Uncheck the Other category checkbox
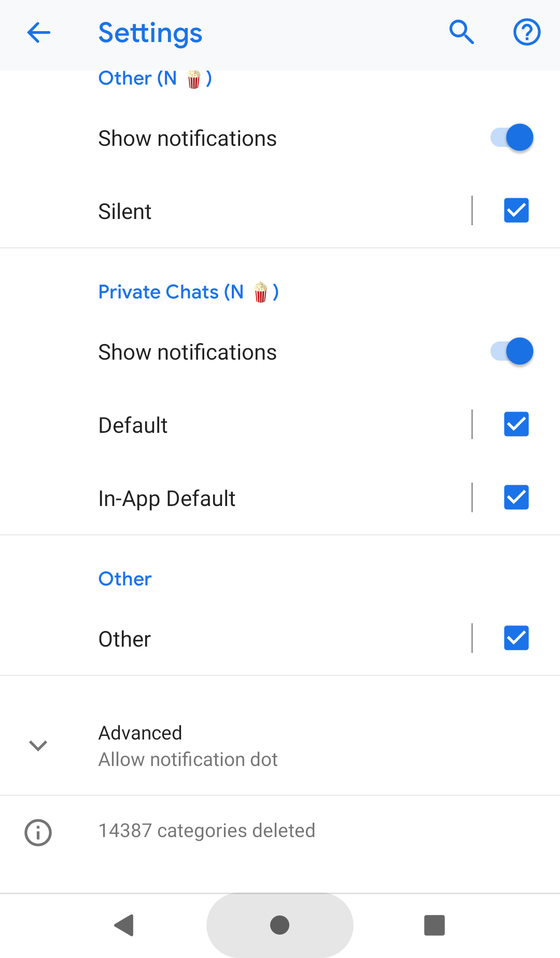 tap(516, 638)
